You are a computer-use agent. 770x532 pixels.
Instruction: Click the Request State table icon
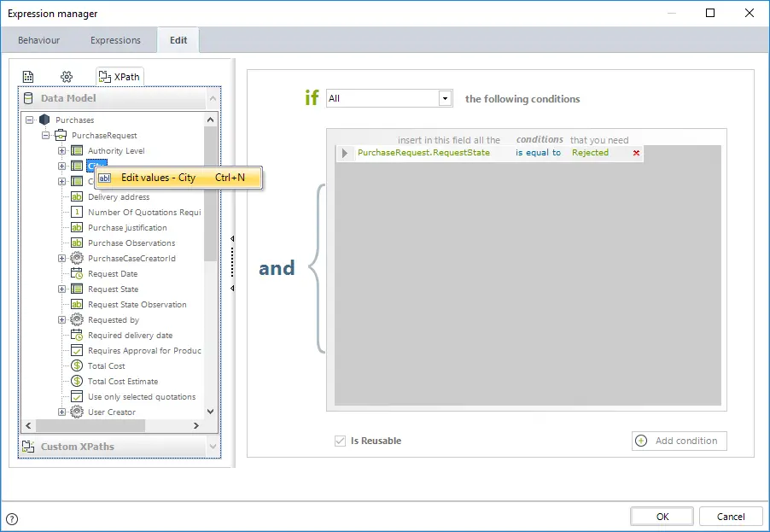coord(77,289)
